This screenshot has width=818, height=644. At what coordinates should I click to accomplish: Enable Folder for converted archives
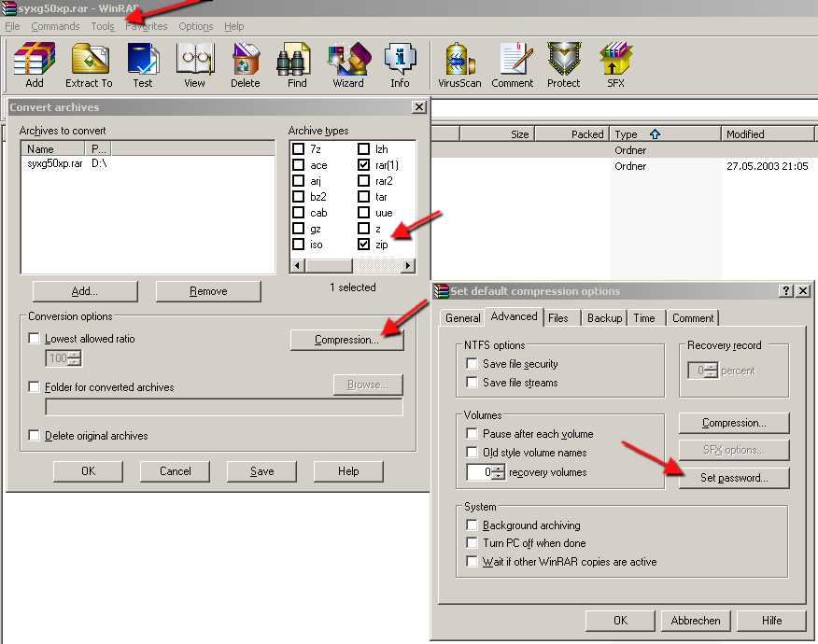point(34,387)
